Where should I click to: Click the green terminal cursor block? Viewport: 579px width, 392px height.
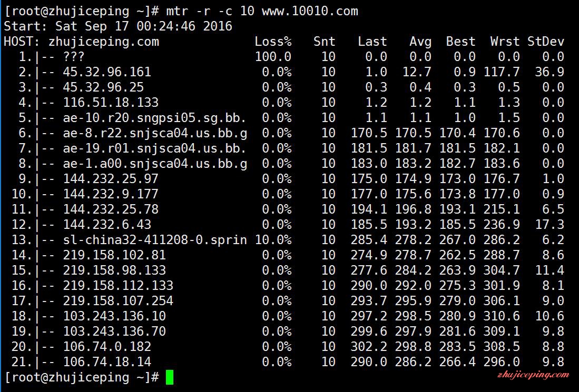(x=170, y=377)
